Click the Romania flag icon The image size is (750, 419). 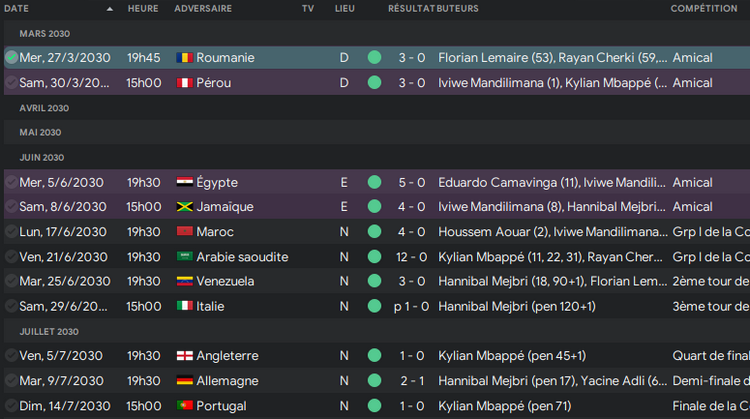click(183, 58)
